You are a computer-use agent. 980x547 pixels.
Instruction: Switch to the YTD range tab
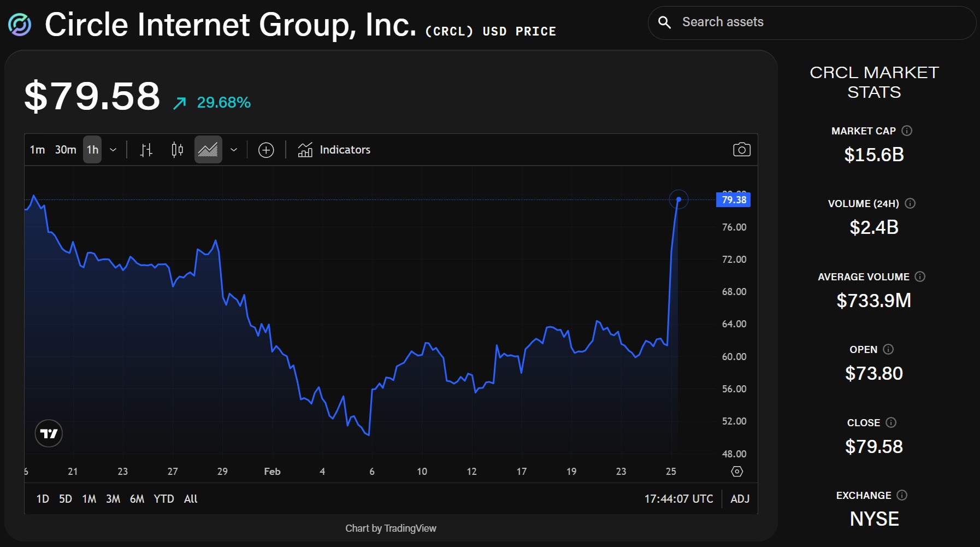(x=164, y=498)
